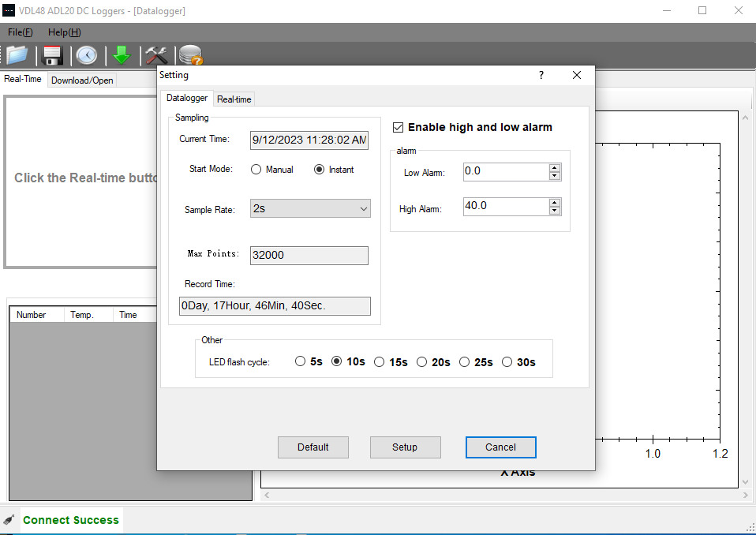The height and width of the screenshot is (535, 756).
Task: Open the File menu
Action: click(x=21, y=32)
